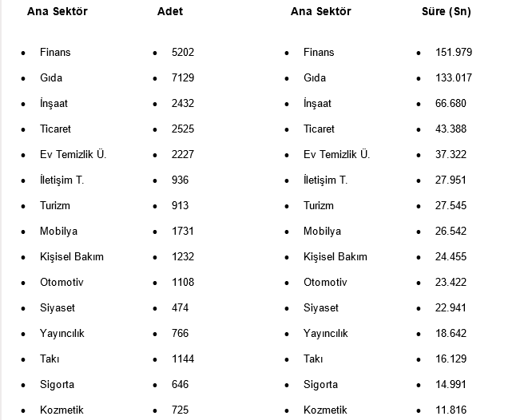Click the Gıda count 7129

pyautogui.click(x=183, y=78)
